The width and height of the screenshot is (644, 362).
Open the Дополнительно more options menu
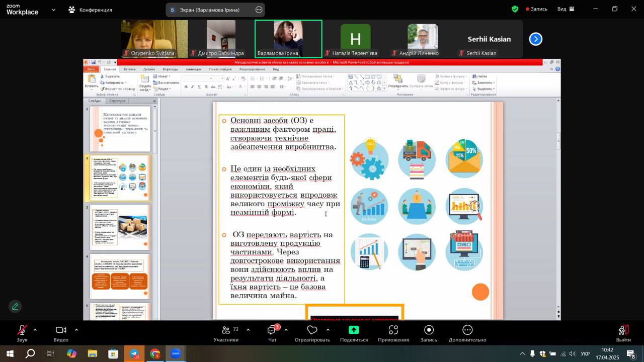point(467,330)
